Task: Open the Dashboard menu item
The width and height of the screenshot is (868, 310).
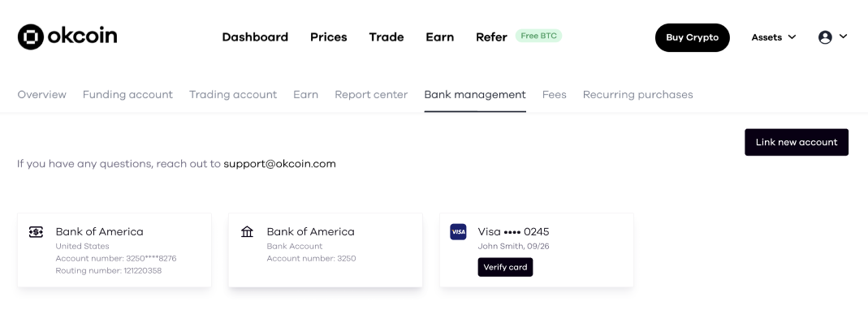Action: click(x=255, y=37)
